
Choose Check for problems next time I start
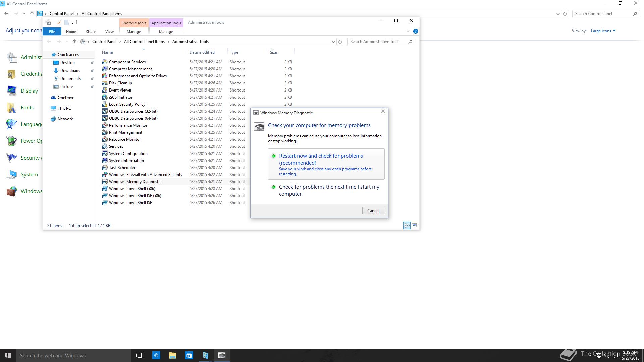(x=326, y=190)
